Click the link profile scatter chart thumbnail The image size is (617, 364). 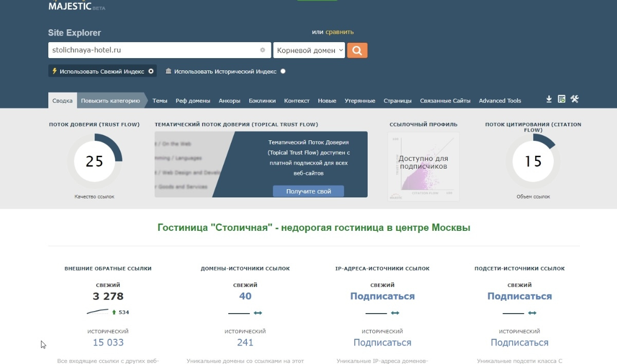[x=424, y=167]
